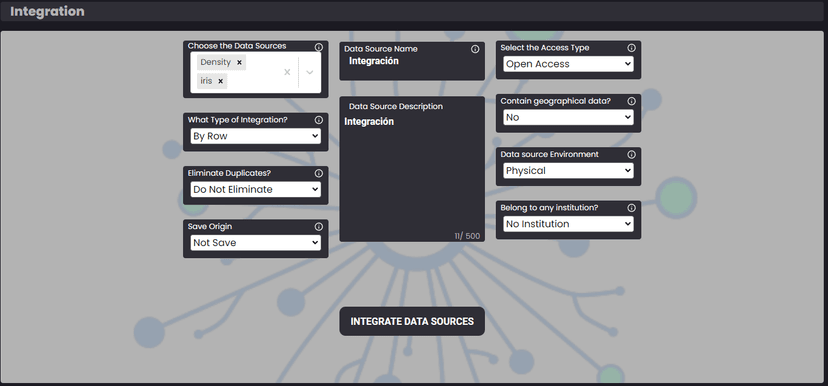
Task: Open the geographical data No dropdown
Action: [x=568, y=117]
